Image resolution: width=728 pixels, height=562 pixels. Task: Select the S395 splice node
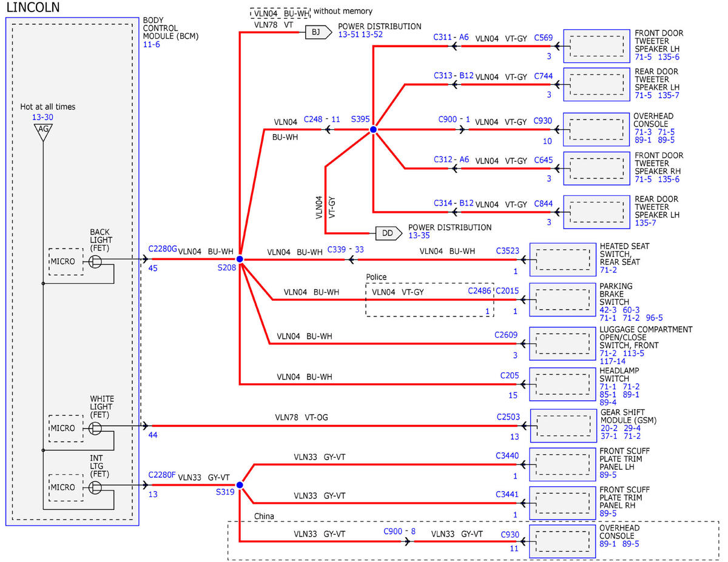click(x=373, y=130)
